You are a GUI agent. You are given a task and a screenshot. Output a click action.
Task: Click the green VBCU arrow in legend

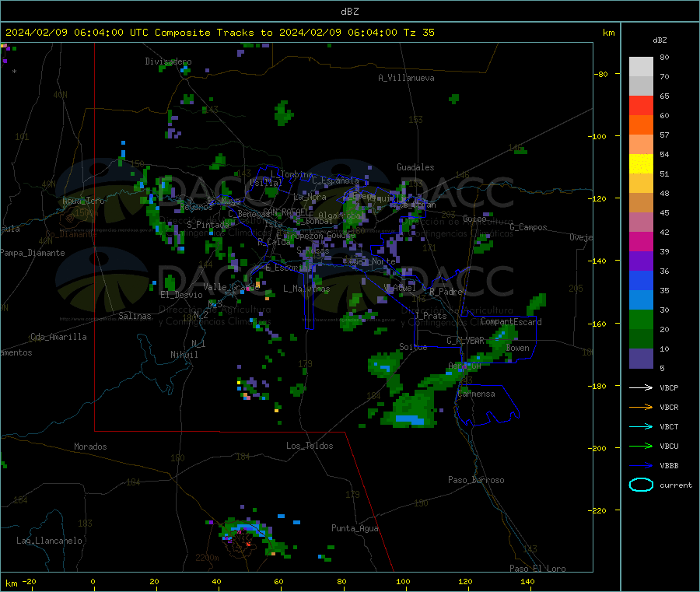click(641, 446)
